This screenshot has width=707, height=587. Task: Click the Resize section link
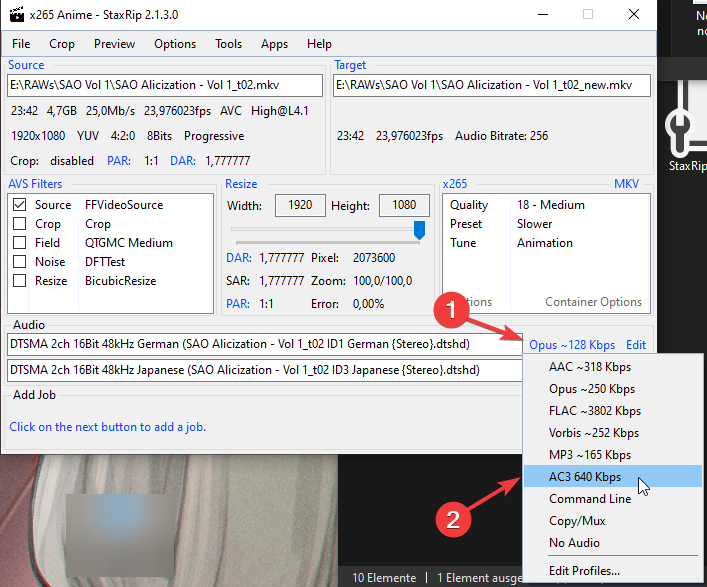(241, 184)
